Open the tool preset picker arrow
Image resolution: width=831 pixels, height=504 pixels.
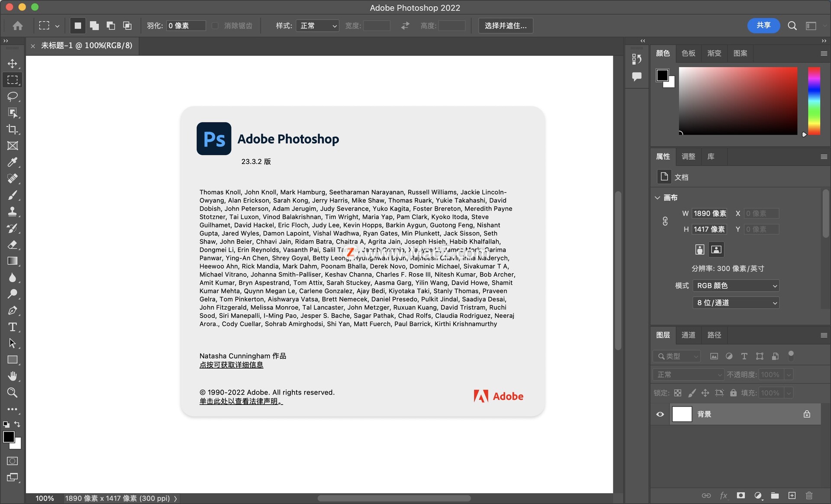coord(57,26)
